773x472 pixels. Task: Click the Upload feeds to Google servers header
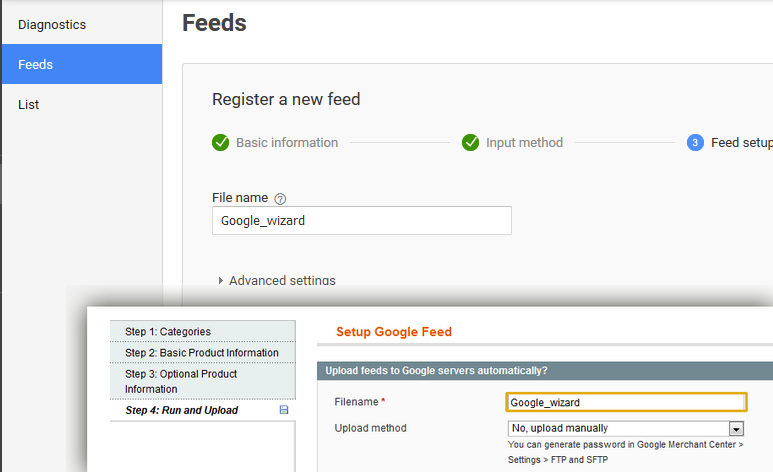[x=437, y=371]
